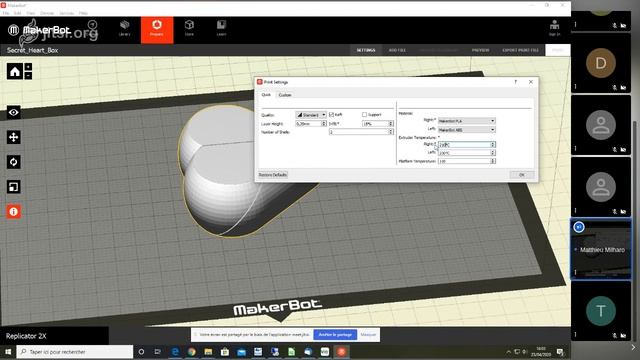Image resolution: width=640 pixels, height=360 pixels.
Task: Switch to the Custom tab
Action: coord(285,95)
